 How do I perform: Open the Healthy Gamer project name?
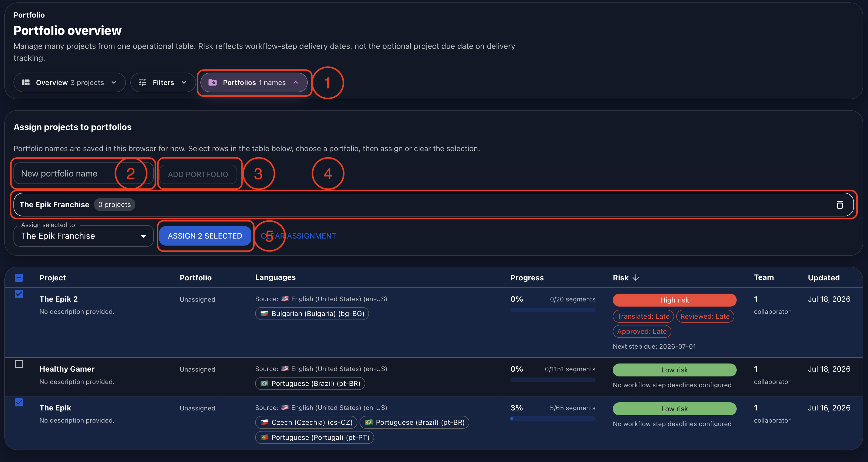(67, 369)
